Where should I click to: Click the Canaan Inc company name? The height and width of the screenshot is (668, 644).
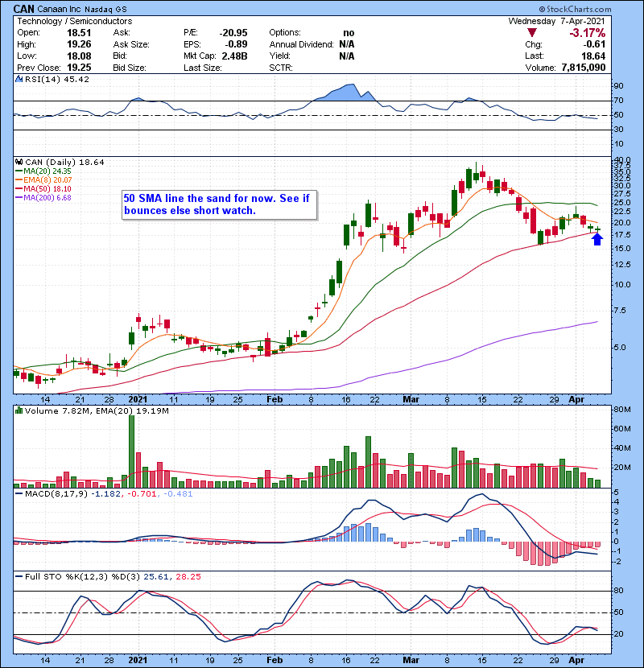pos(60,9)
